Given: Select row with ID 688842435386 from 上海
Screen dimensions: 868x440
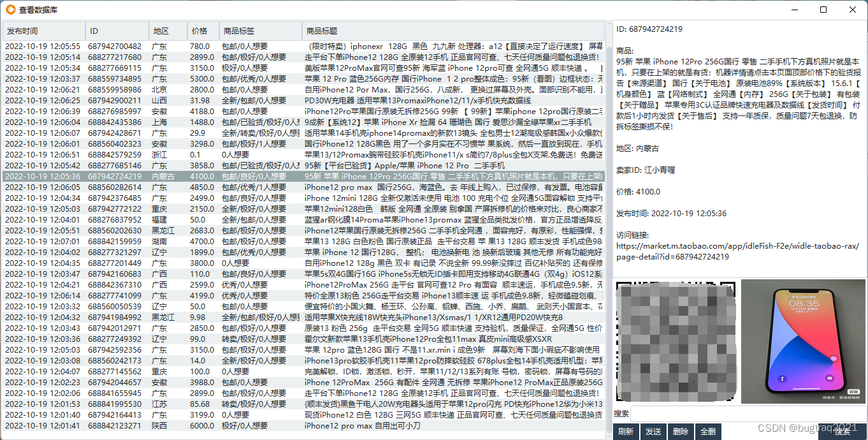Looking at the screenshot, I should click(x=303, y=122).
